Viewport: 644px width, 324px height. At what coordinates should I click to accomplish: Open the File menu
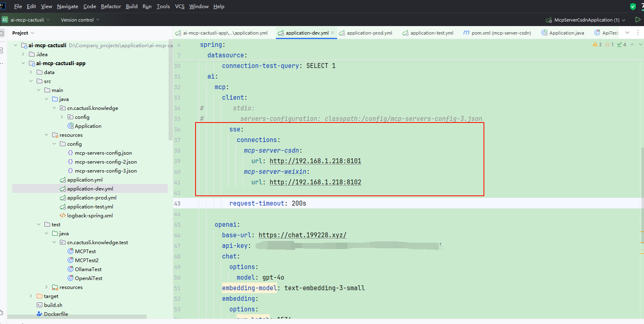point(18,6)
